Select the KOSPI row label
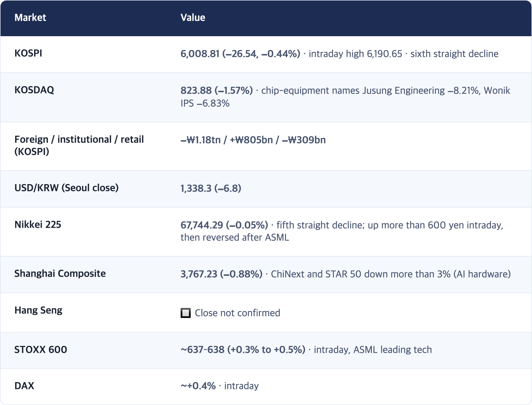 click(x=28, y=53)
